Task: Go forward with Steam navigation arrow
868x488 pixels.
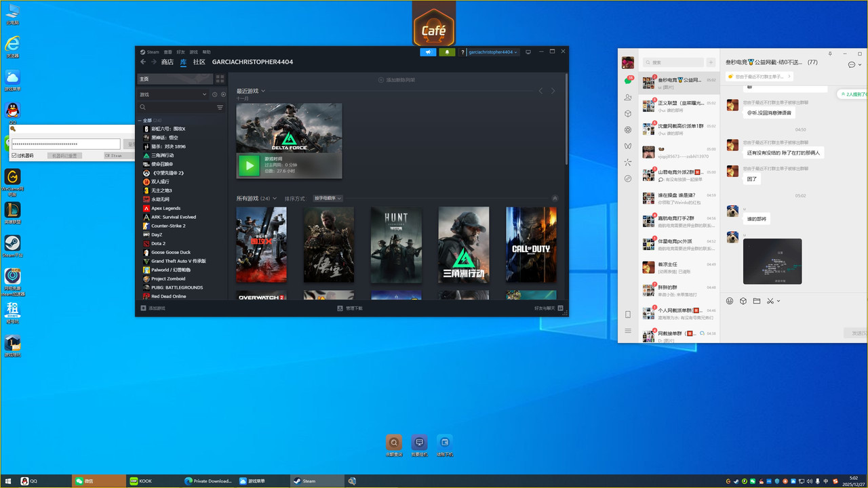Action: click(153, 62)
